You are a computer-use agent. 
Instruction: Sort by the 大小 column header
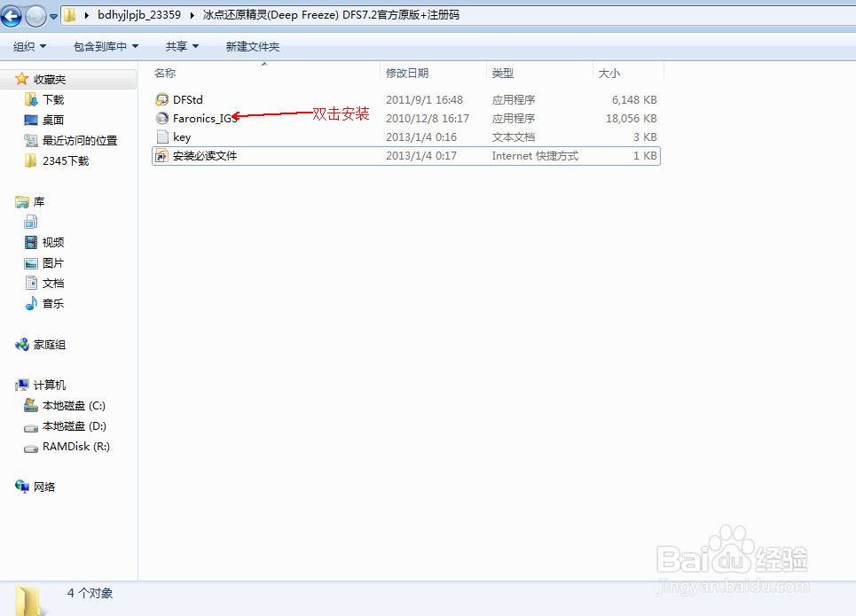pos(609,73)
